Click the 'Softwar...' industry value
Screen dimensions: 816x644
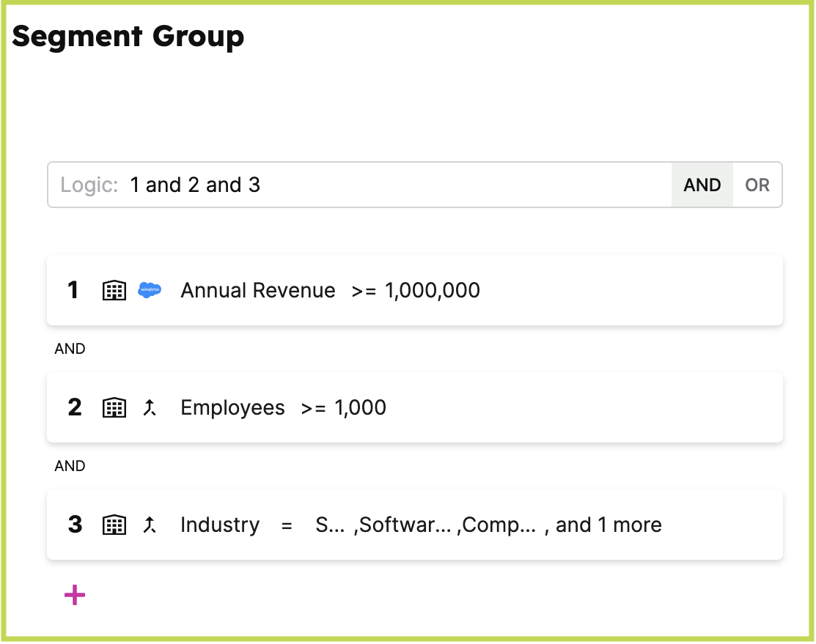point(405,525)
